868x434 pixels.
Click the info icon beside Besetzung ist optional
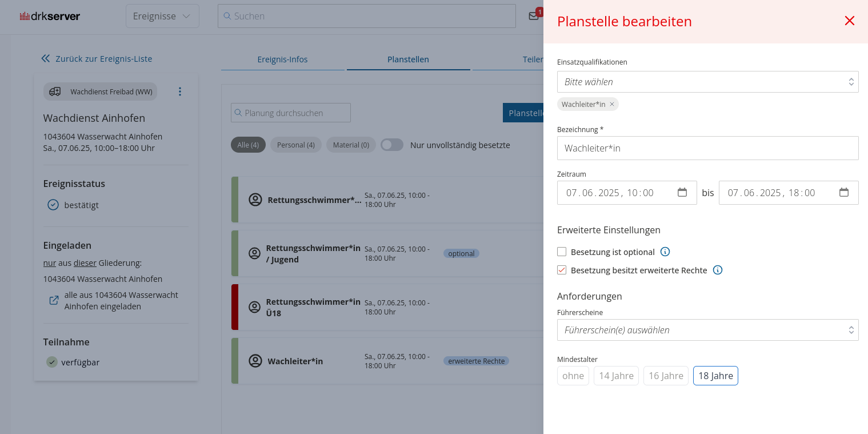coord(665,252)
